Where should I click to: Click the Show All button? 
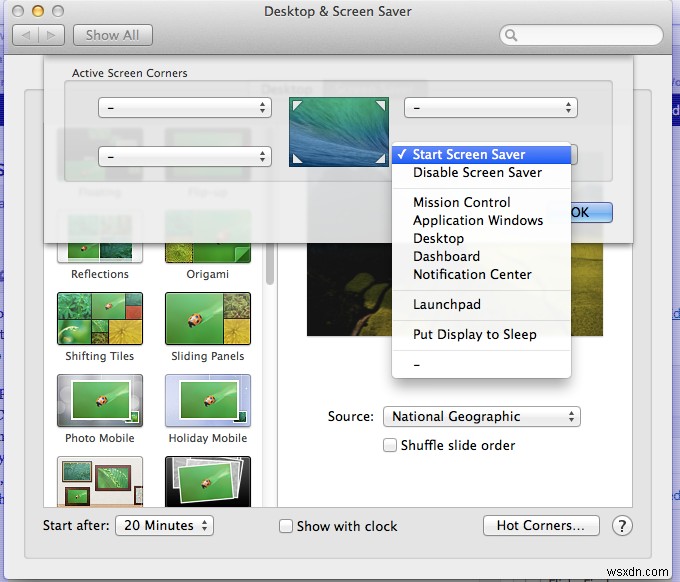(113, 35)
